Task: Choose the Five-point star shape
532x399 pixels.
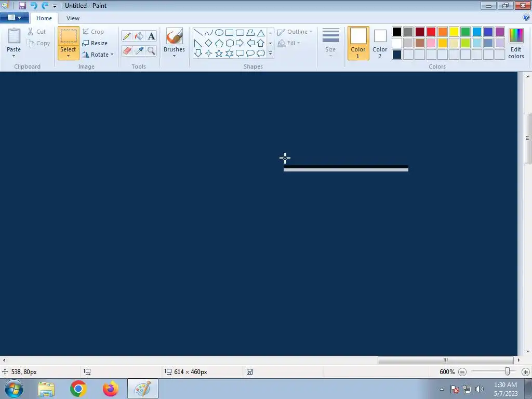Action: (x=219, y=54)
